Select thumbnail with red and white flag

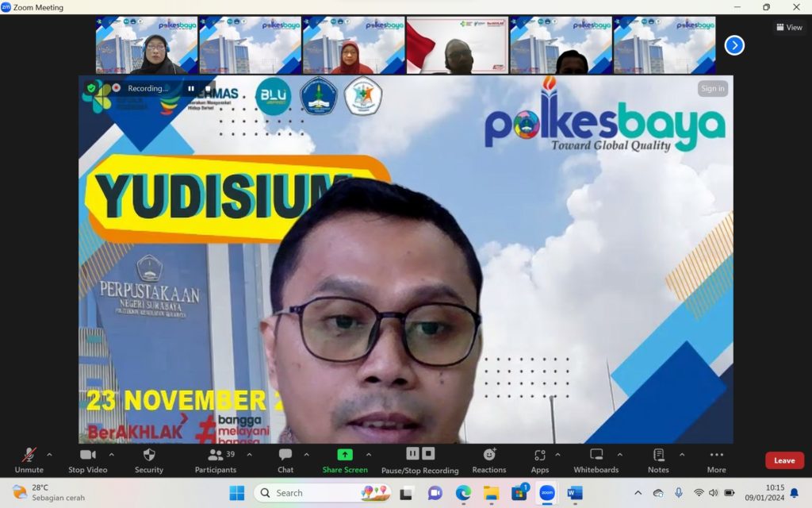(458, 45)
